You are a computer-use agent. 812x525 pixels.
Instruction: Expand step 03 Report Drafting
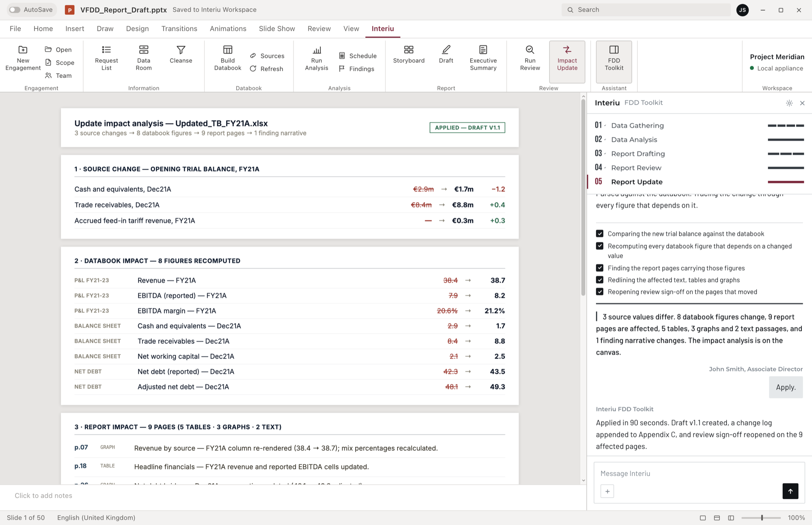(x=699, y=154)
